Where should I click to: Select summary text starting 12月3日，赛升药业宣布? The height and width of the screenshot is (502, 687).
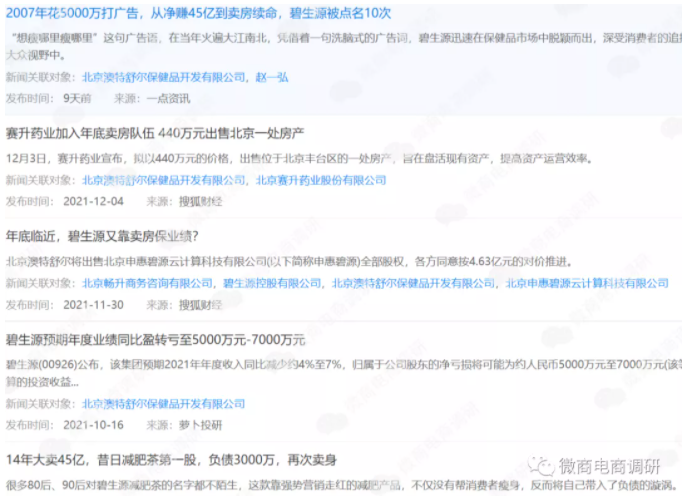point(299,159)
